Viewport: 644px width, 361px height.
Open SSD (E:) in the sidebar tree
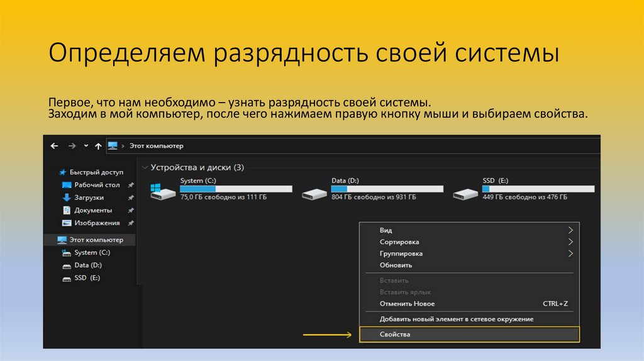click(x=87, y=278)
